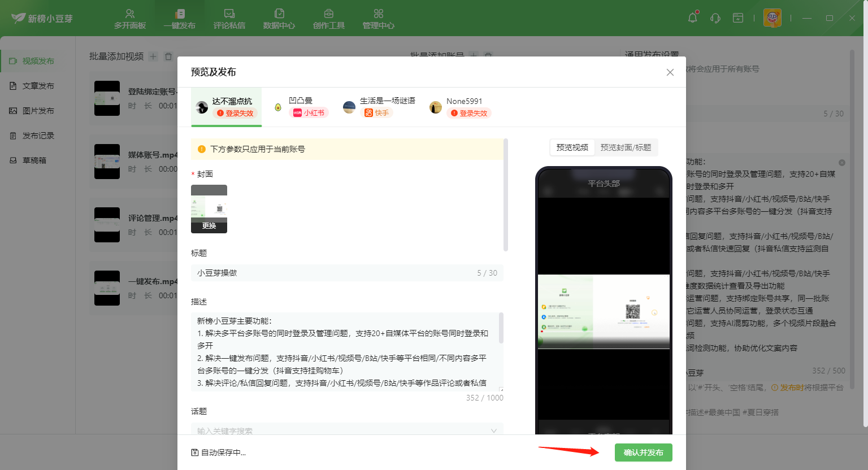
Task: Open the 话题 keyword search dropdown
Action: pyautogui.click(x=347, y=430)
